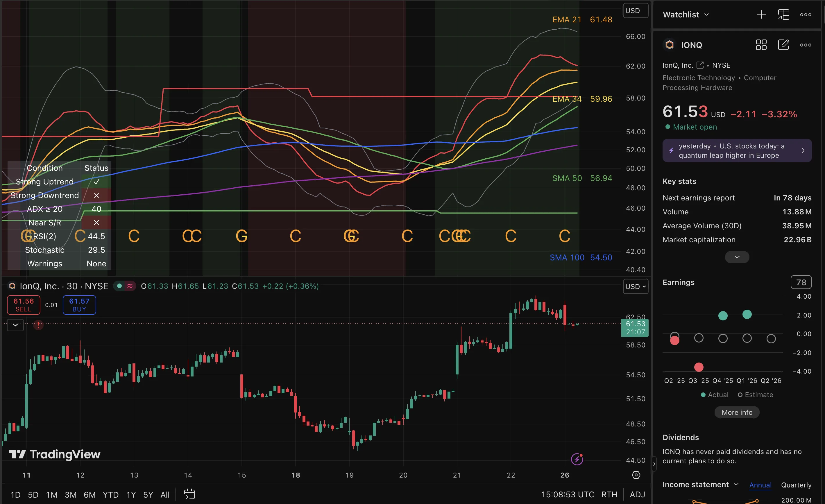Click the 61.56 SELL button

pyautogui.click(x=24, y=305)
